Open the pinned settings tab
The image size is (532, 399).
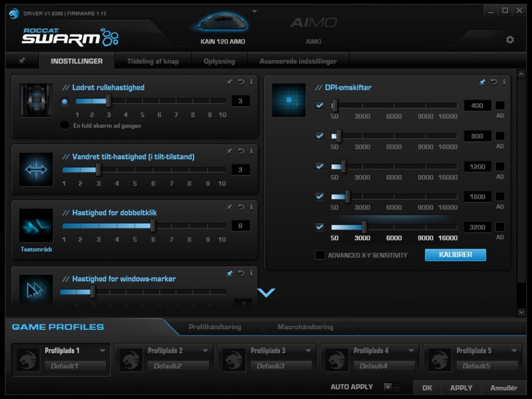[x=22, y=61]
